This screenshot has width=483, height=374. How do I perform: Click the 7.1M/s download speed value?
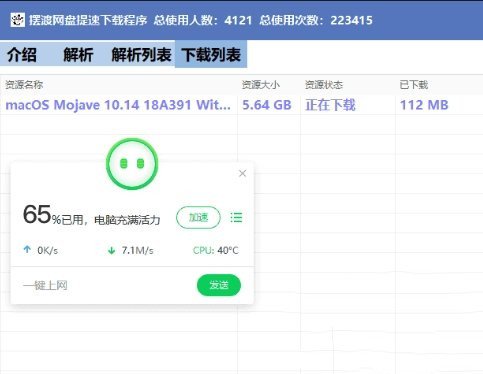[x=137, y=250]
